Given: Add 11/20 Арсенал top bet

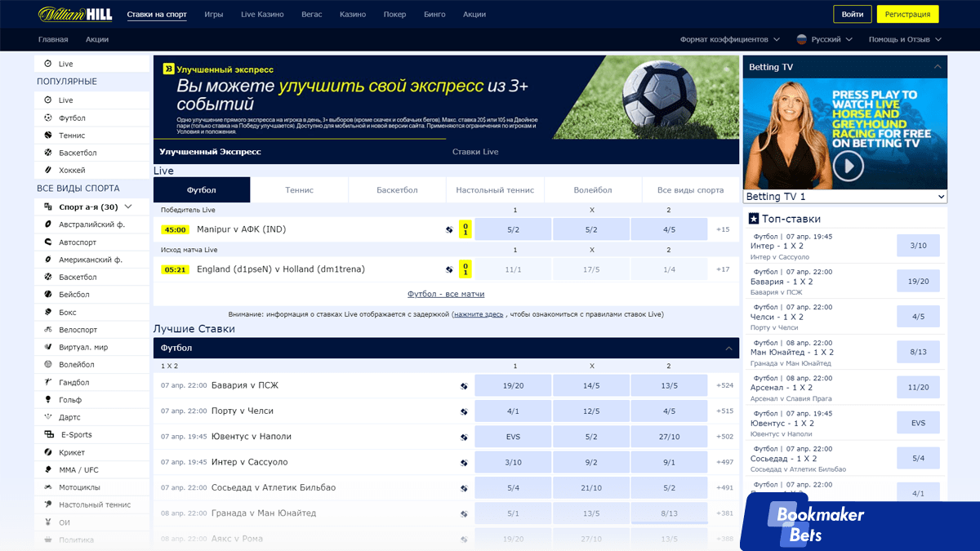Looking at the screenshot, I should pyautogui.click(x=918, y=388).
